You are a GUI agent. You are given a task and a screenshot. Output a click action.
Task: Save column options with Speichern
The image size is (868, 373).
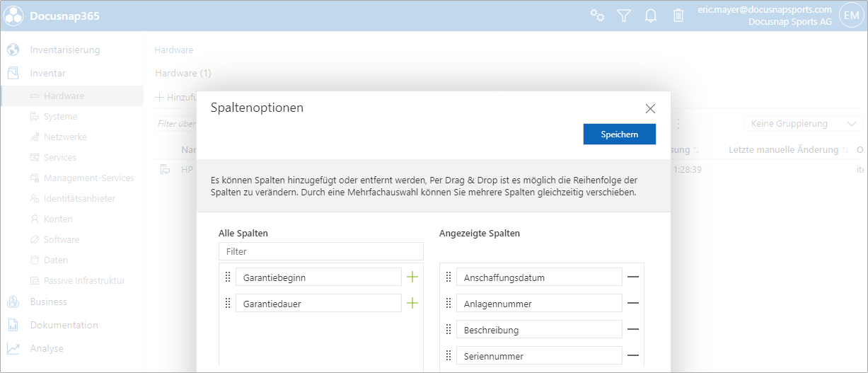tap(620, 134)
